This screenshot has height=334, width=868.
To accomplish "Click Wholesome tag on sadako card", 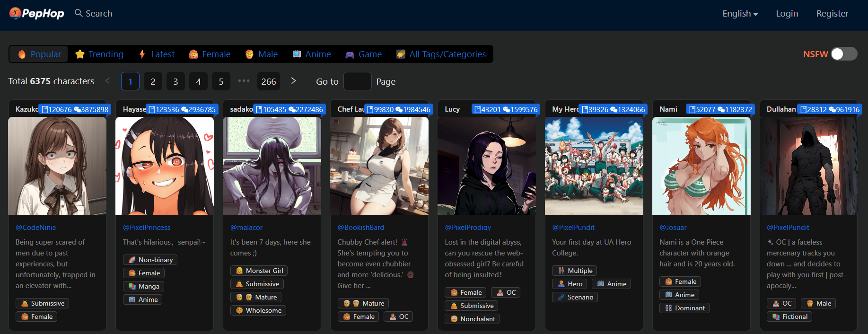I will [258, 310].
